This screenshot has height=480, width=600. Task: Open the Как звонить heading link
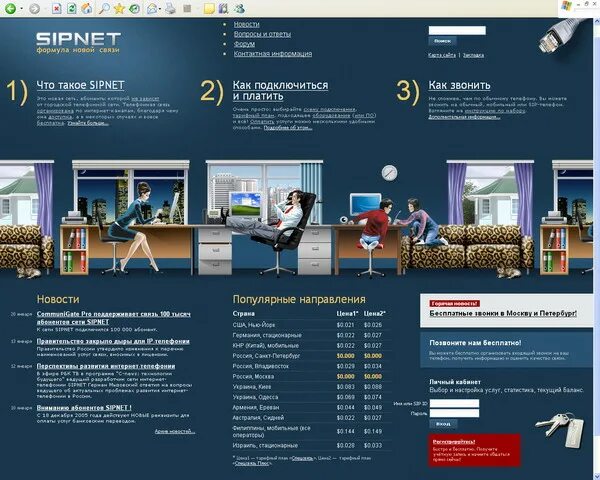pyautogui.click(x=459, y=85)
